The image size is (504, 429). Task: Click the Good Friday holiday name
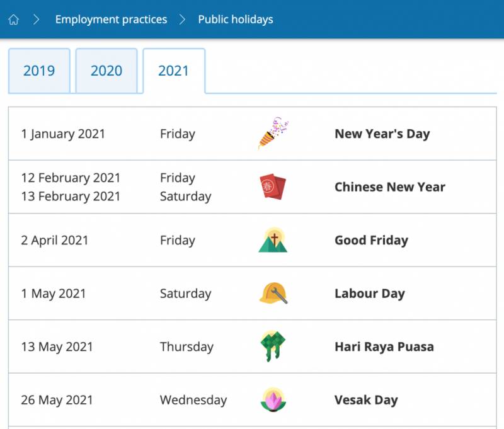(x=371, y=241)
